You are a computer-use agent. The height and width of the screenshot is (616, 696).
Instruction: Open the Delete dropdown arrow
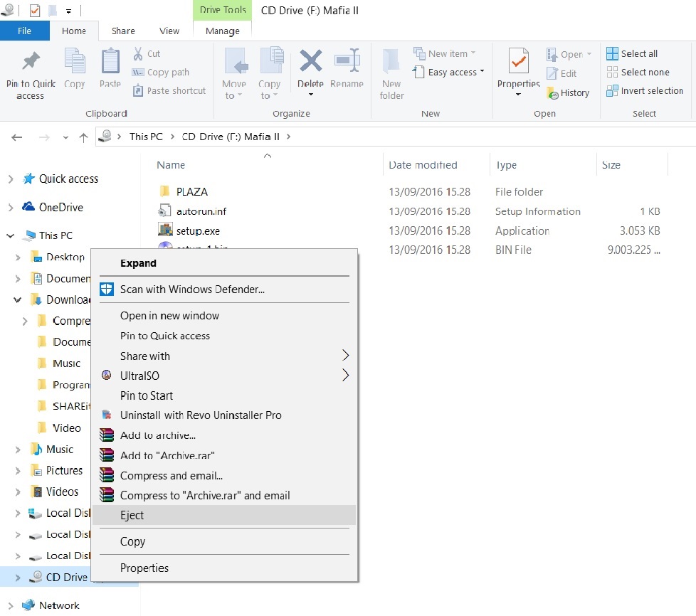[x=311, y=95]
